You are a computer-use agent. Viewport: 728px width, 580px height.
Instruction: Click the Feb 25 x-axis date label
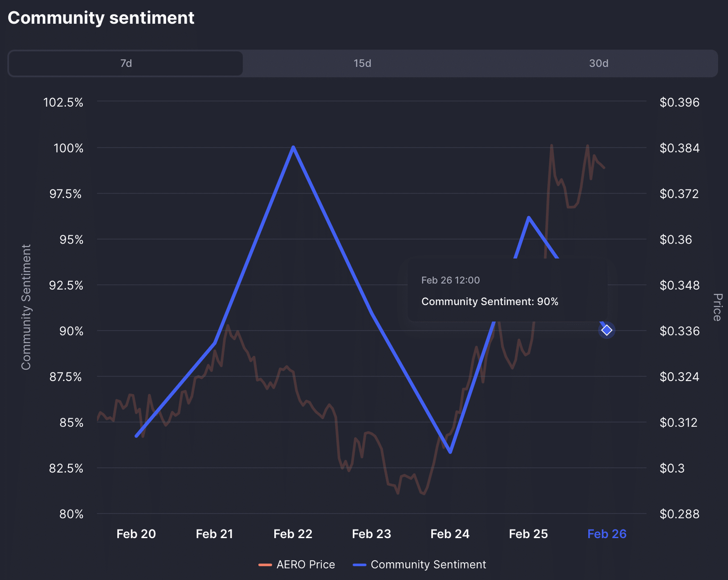pyautogui.click(x=528, y=534)
